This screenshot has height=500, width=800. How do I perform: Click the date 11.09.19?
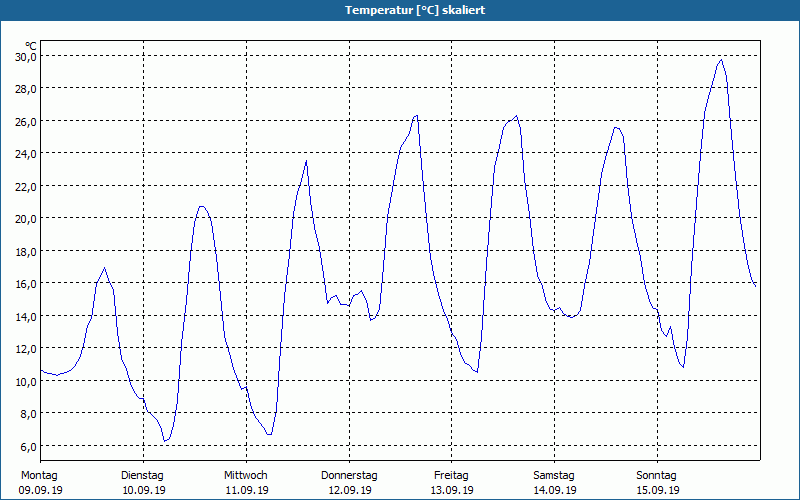pyautogui.click(x=247, y=490)
